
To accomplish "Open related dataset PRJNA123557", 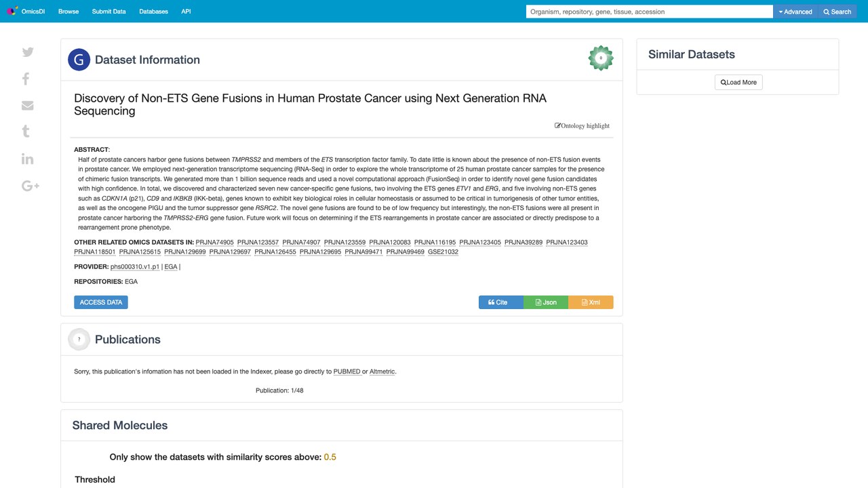I will click(258, 242).
